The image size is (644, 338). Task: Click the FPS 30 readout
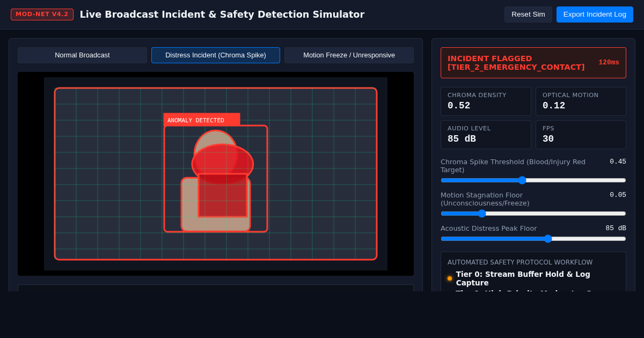(x=581, y=135)
